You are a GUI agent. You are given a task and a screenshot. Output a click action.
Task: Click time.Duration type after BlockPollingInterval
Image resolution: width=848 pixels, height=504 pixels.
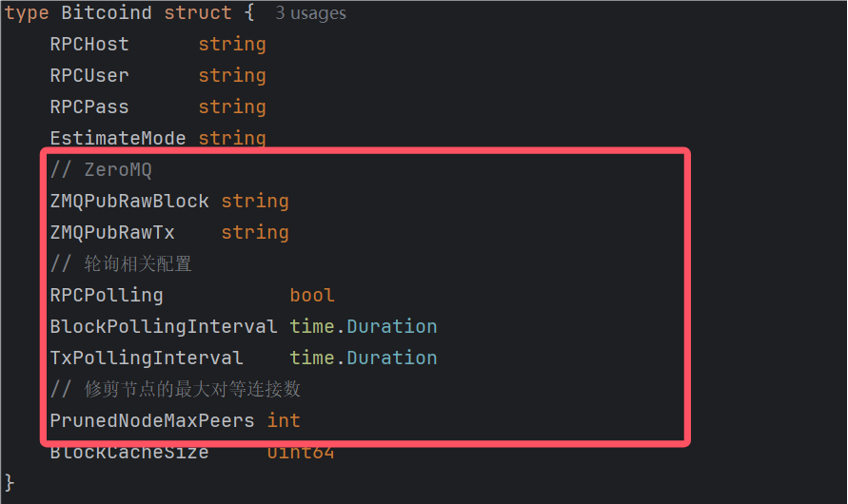tap(364, 326)
